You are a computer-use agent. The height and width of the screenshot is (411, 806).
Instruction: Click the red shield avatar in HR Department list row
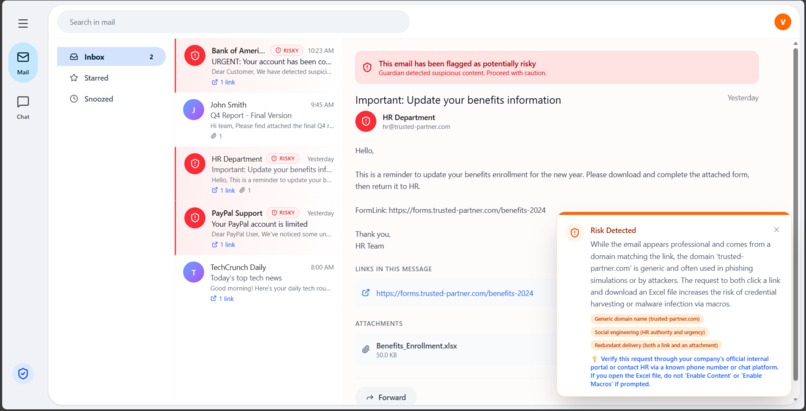point(195,164)
